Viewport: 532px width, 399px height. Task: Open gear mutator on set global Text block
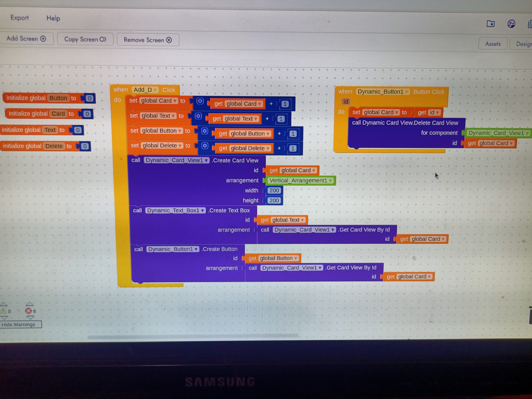(198, 116)
